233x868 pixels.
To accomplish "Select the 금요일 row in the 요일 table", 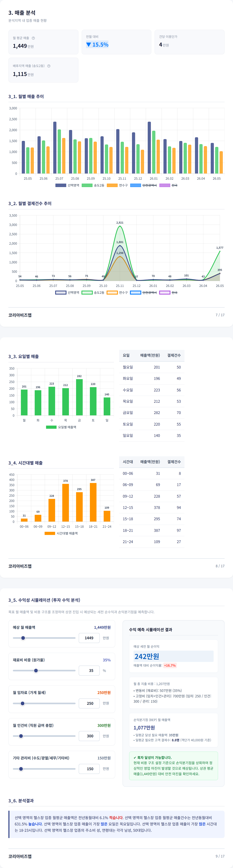I will (x=152, y=413).
